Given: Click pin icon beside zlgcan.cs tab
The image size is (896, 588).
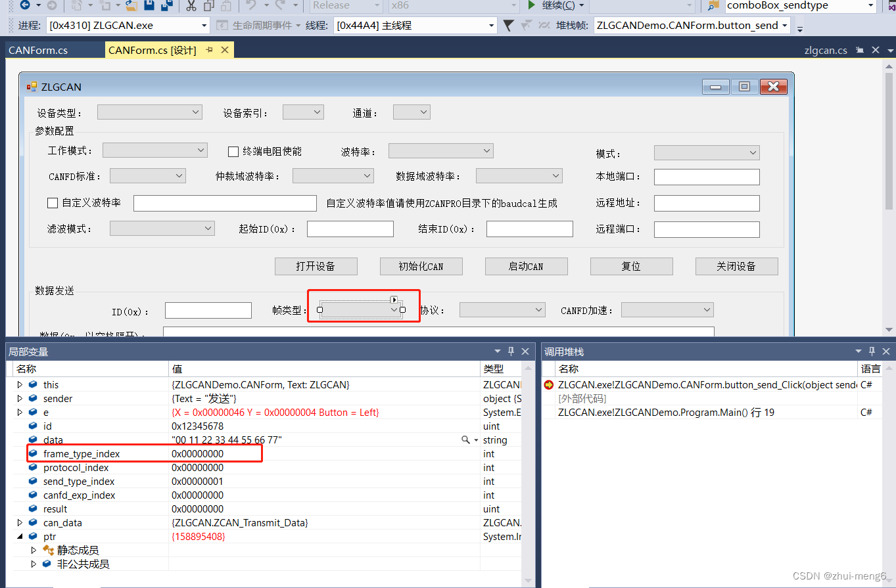Looking at the screenshot, I should [x=861, y=50].
